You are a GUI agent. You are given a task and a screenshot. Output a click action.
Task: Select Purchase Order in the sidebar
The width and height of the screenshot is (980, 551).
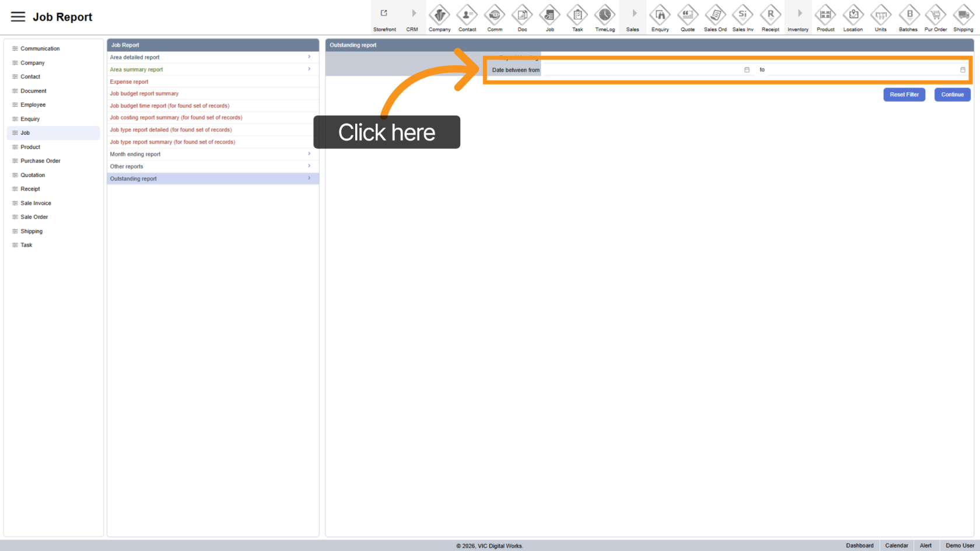[40, 161]
